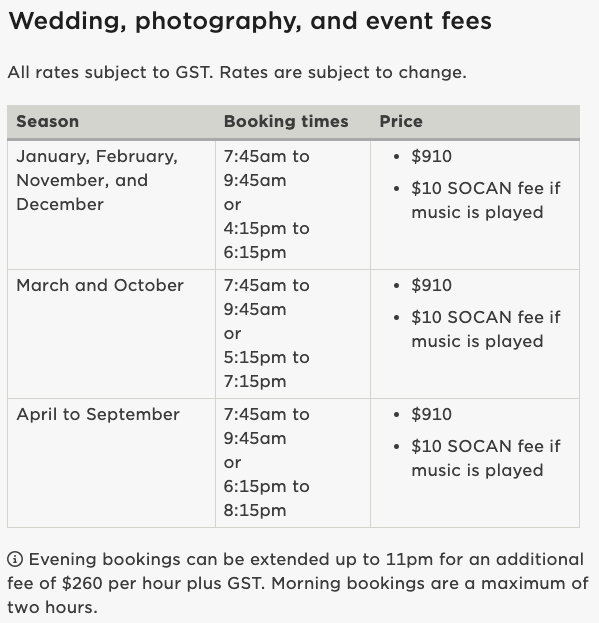Click the GST rates notice text

[237, 72]
